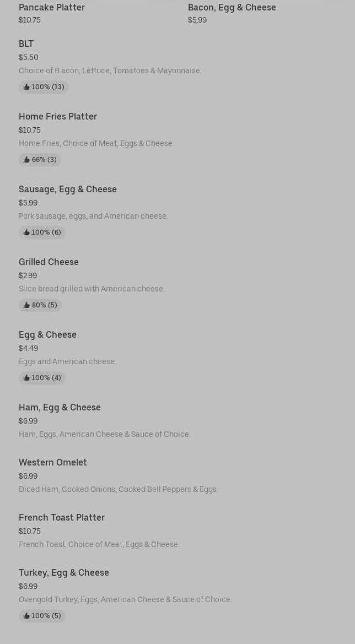Viewport: 355px width, 644px height.
Task: Open Sausage, Egg & Cheese item
Action: point(68,189)
